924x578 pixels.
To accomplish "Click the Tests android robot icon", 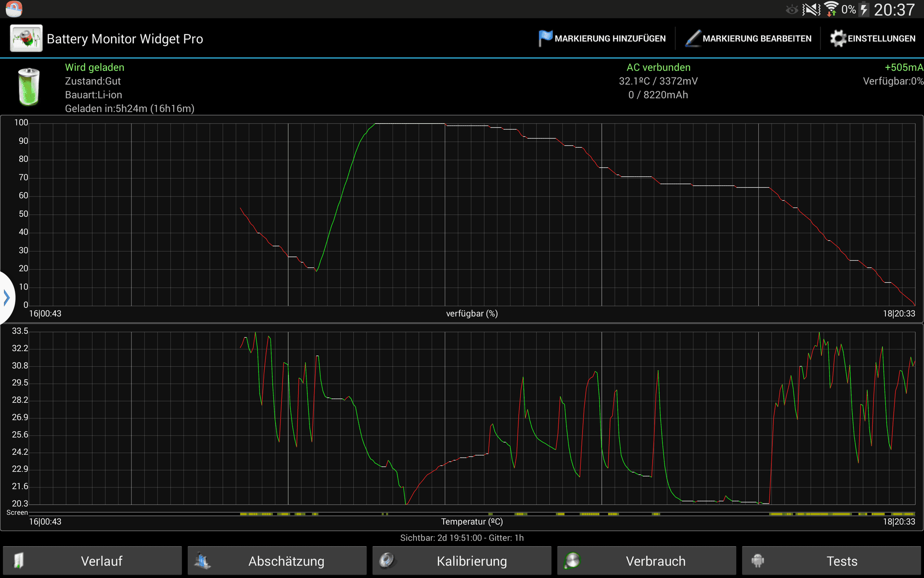I will coord(757,561).
